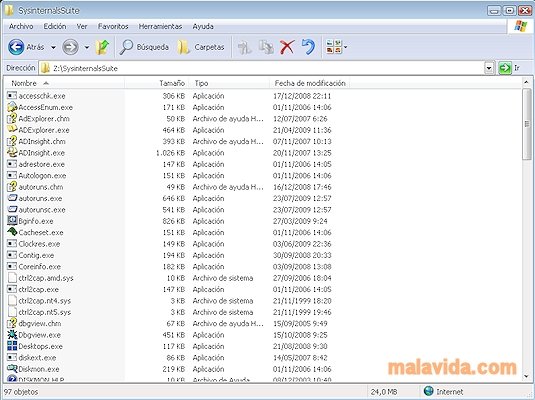
Task: Select the ADExplorer.exe file icon
Action: pyautogui.click(x=12, y=130)
